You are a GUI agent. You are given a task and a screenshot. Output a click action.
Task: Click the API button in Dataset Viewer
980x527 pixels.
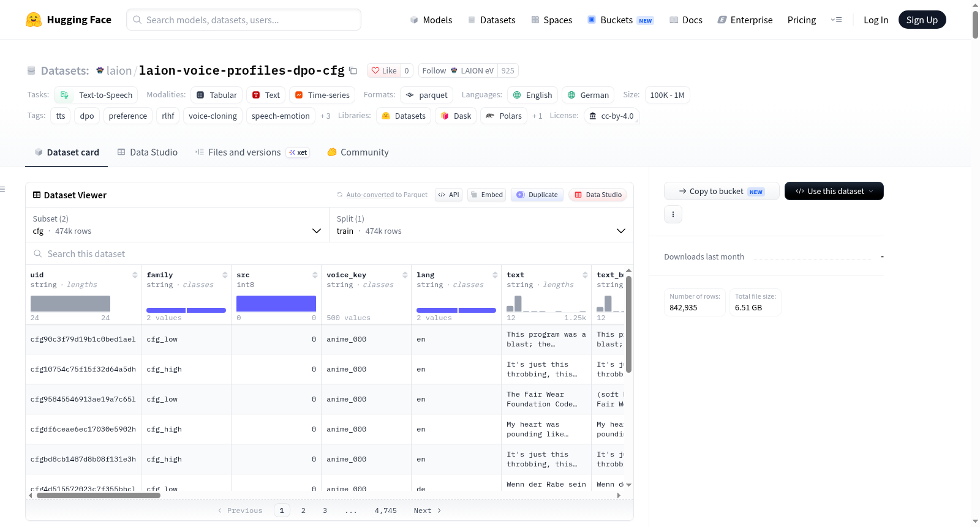coord(448,195)
